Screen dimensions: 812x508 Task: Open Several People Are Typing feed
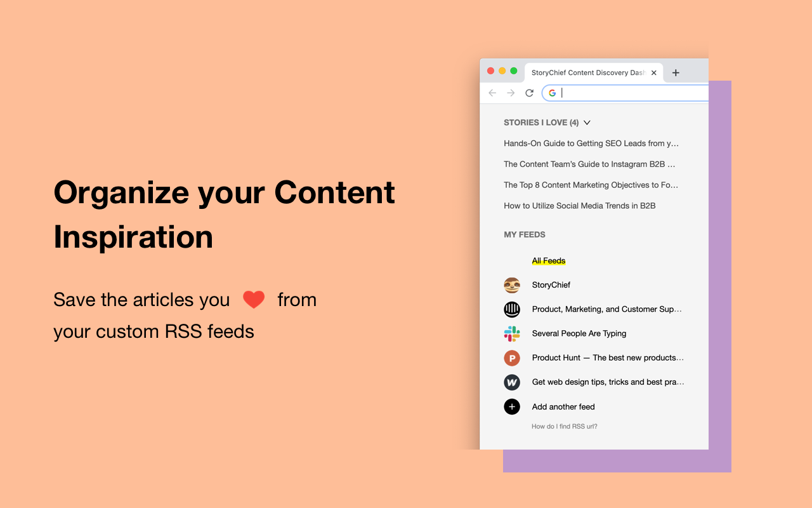[579, 333]
